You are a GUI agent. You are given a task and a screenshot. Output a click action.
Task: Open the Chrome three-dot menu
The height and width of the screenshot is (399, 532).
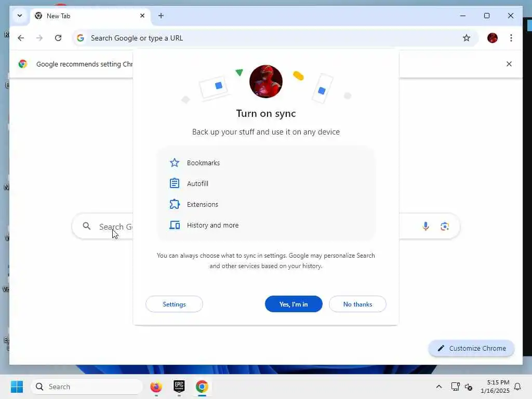(511, 38)
